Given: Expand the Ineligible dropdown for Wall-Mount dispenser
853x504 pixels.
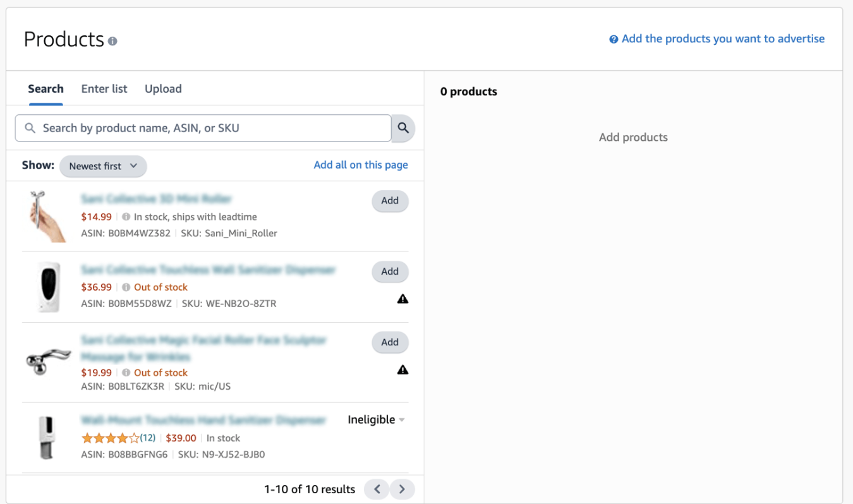Looking at the screenshot, I should (x=377, y=420).
